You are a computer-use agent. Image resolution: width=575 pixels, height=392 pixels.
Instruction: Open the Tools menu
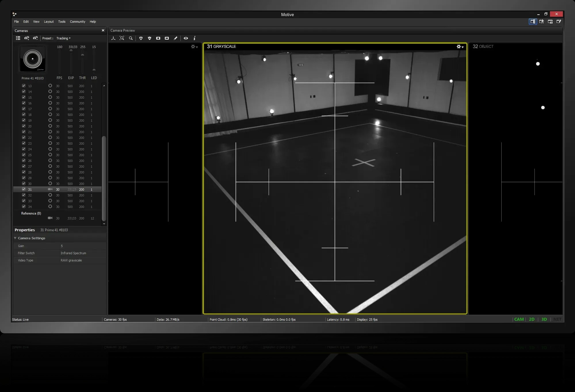[62, 22]
